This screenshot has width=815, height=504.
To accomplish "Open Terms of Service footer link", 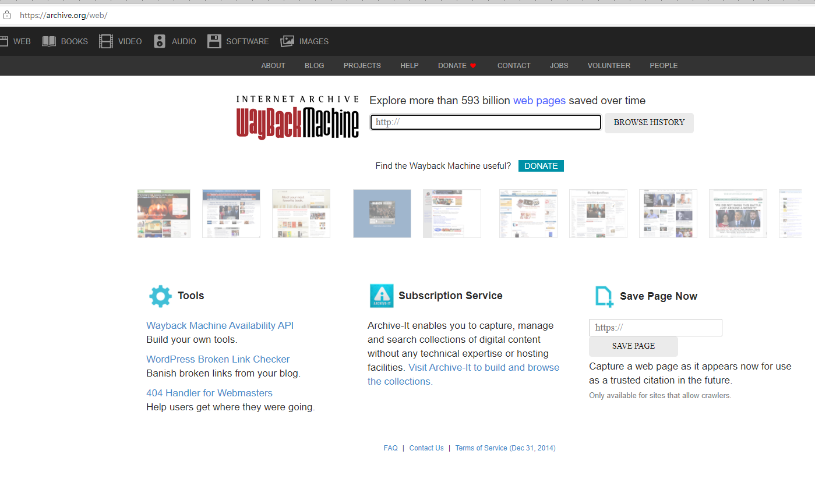I will tap(505, 448).
